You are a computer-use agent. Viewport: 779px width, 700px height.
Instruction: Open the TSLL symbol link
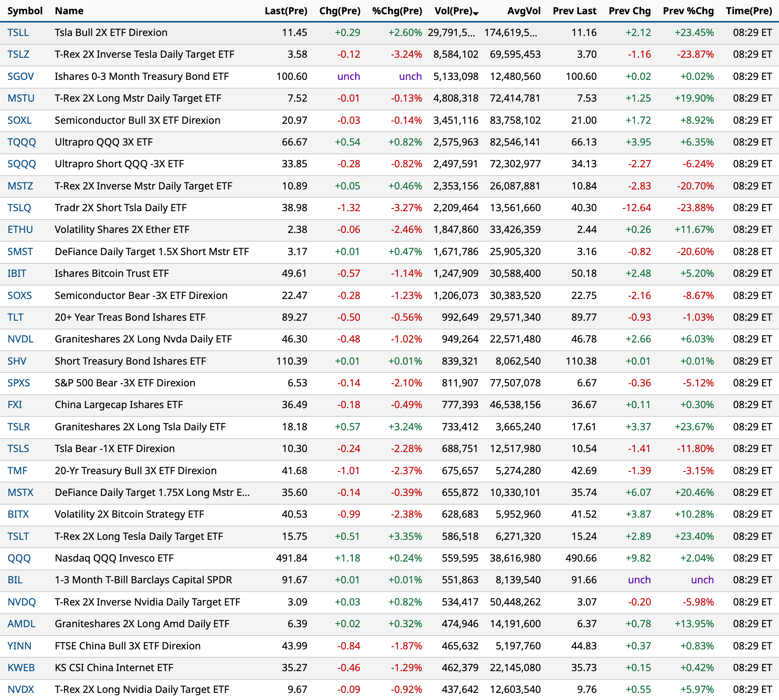point(18,33)
